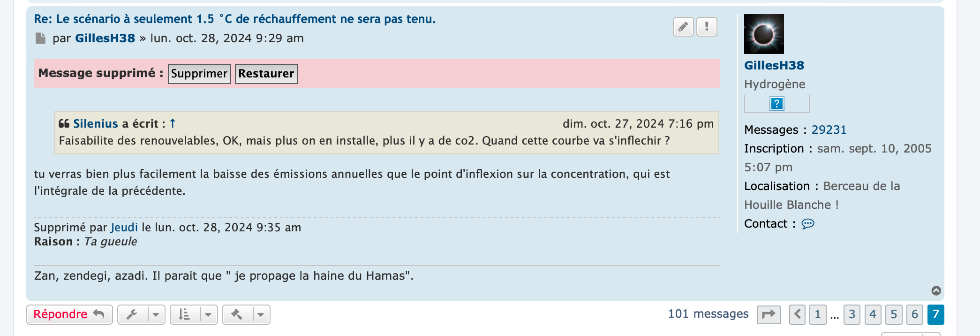Click the Restaurer button
This screenshot has height=336, width=980.
coord(266,74)
